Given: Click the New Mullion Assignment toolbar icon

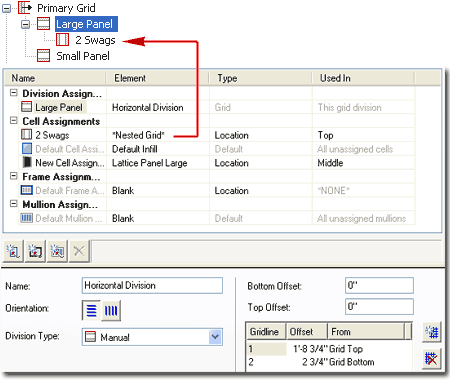Looking at the screenshot, I should click(x=57, y=251).
